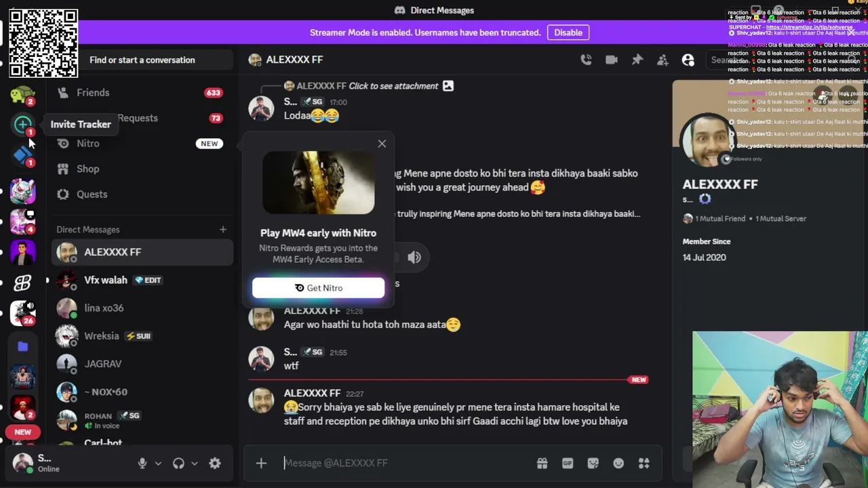
Task: Click the image attachment icon beside the reply
Action: (x=448, y=86)
